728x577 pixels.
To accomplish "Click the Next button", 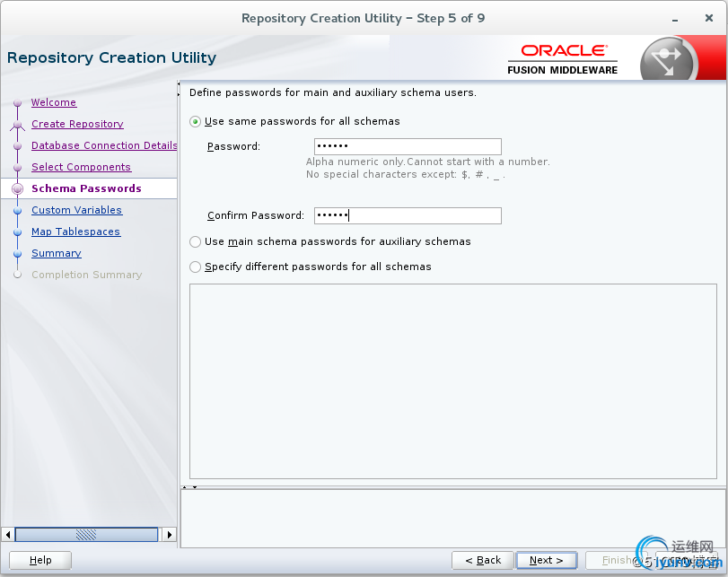I will pos(547,560).
